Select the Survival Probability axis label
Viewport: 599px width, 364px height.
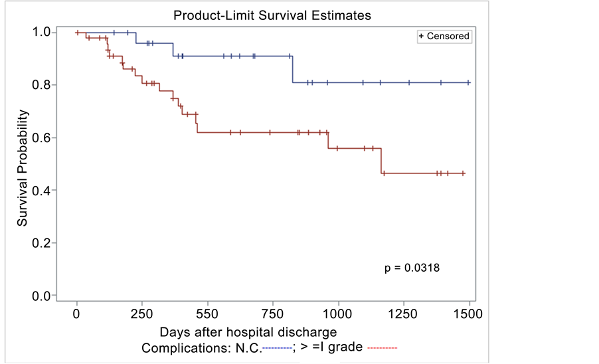coord(23,168)
